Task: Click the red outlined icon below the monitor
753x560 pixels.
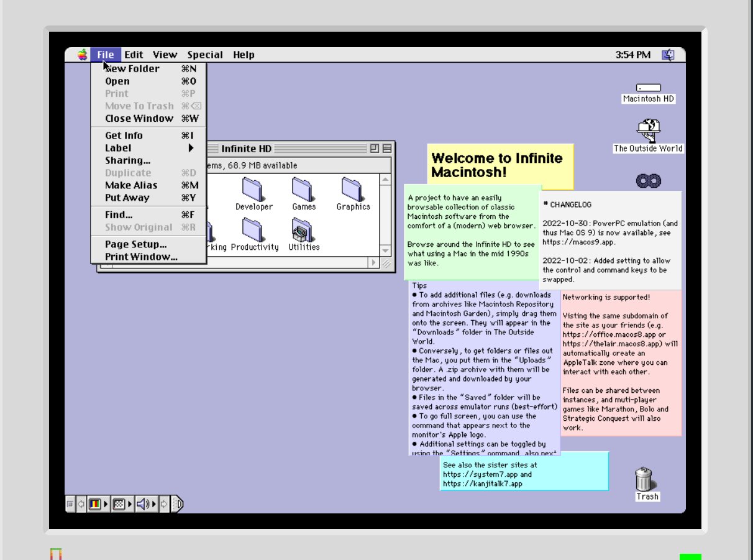Action: click(57, 554)
